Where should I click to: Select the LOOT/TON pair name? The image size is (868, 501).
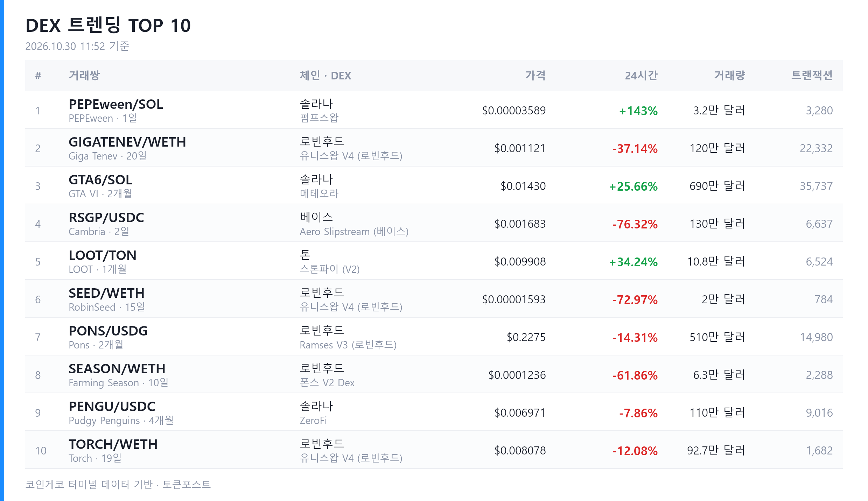click(103, 255)
